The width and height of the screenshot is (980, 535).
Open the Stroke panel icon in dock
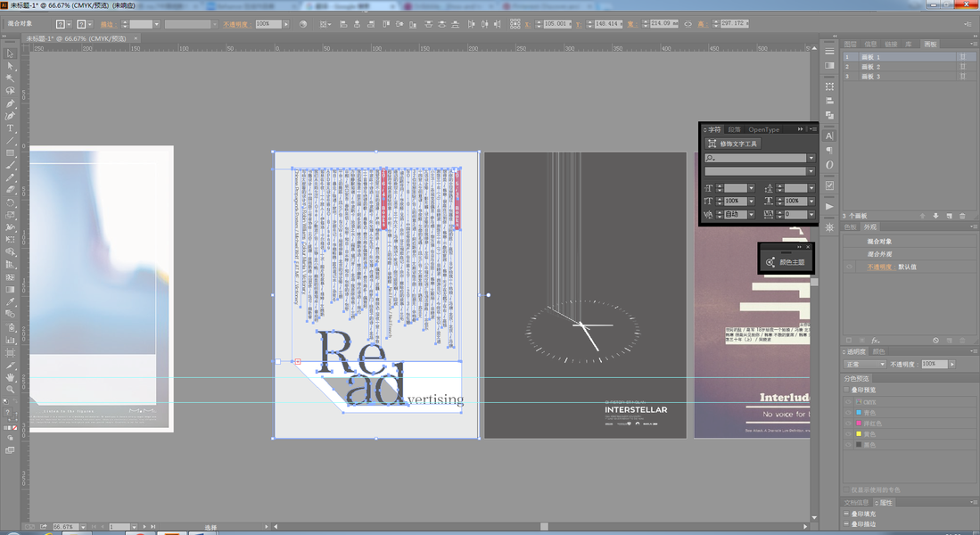click(829, 51)
